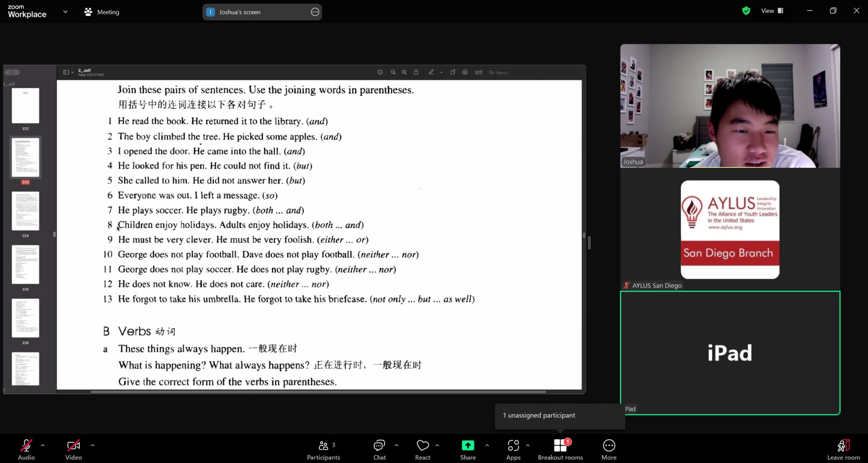This screenshot has height=463, width=868.
Task: Click the share/export icon in PDF toolbar
Action: tap(416, 72)
